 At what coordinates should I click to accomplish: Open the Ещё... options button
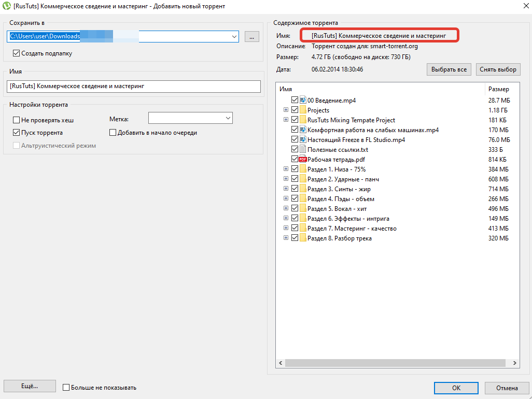point(30,386)
